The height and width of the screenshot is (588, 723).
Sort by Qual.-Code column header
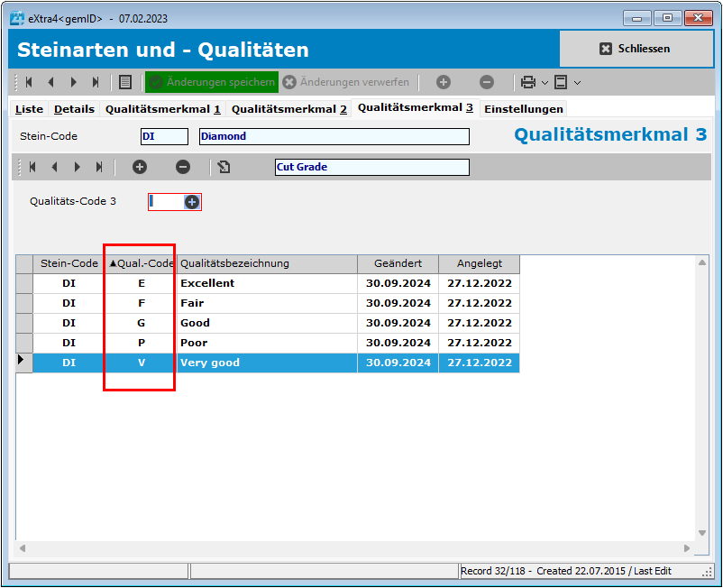141,263
